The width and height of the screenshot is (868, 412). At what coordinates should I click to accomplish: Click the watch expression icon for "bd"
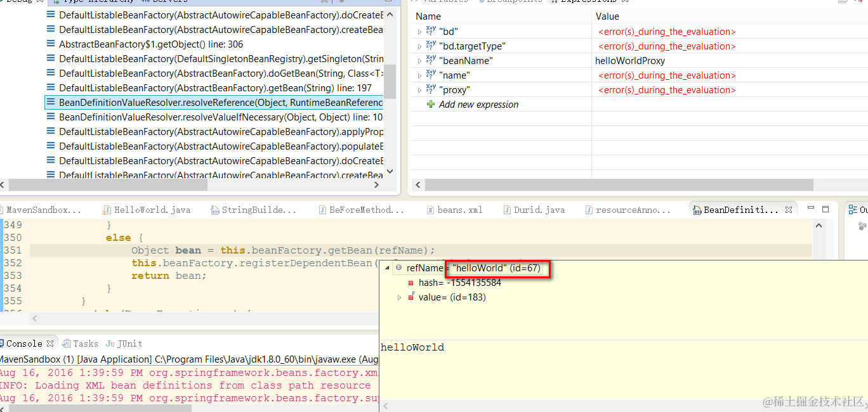click(431, 31)
